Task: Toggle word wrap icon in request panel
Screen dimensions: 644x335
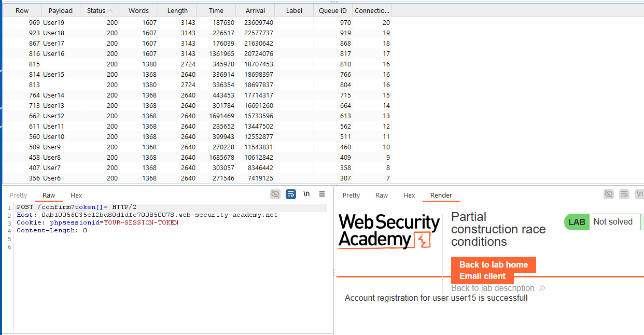Action: pyautogui.click(x=291, y=194)
